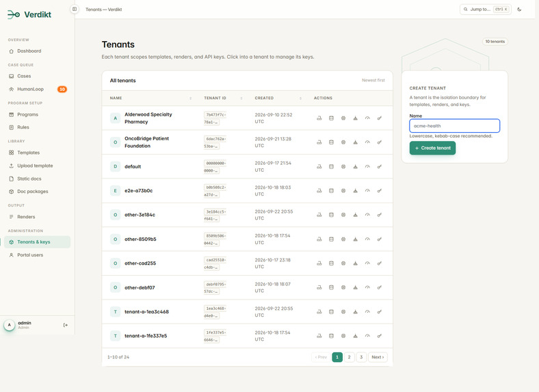
Task: Switch to dark mode via moon icon
Action: tap(519, 10)
